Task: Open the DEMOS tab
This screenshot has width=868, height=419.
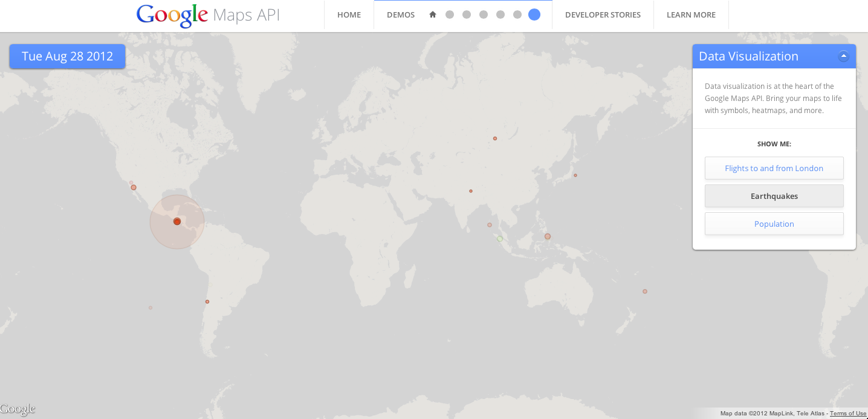Action: click(x=401, y=15)
